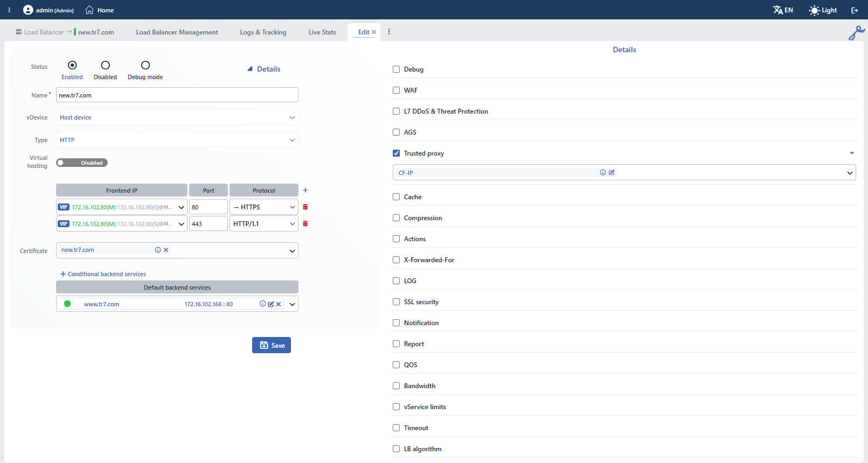
Task: Close the Edit tab with X
Action: coord(374,32)
